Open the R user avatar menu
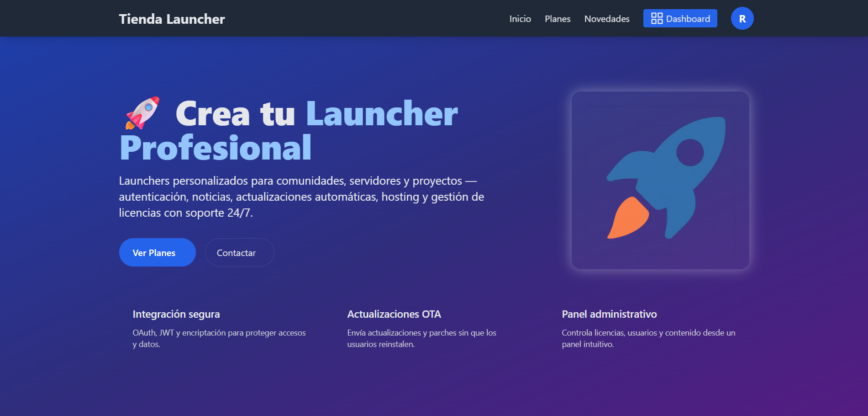Screen dimensions: 868x416 point(742,18)
